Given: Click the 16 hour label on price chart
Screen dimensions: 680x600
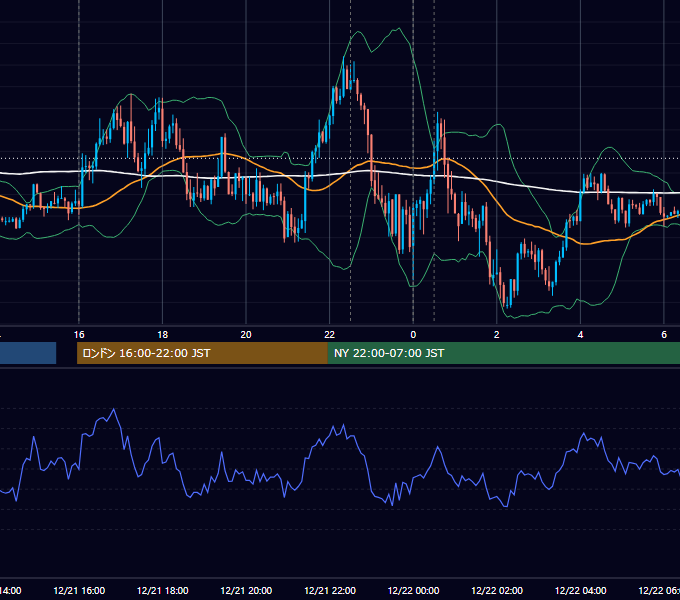Looking at the screenshot, I should tap(79, 335).
